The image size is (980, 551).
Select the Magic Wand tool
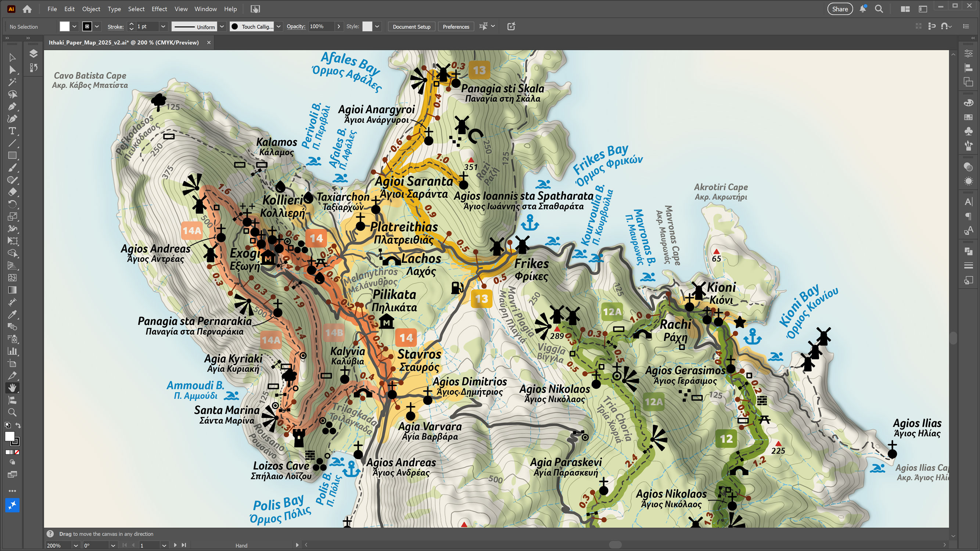click(12, 82)
